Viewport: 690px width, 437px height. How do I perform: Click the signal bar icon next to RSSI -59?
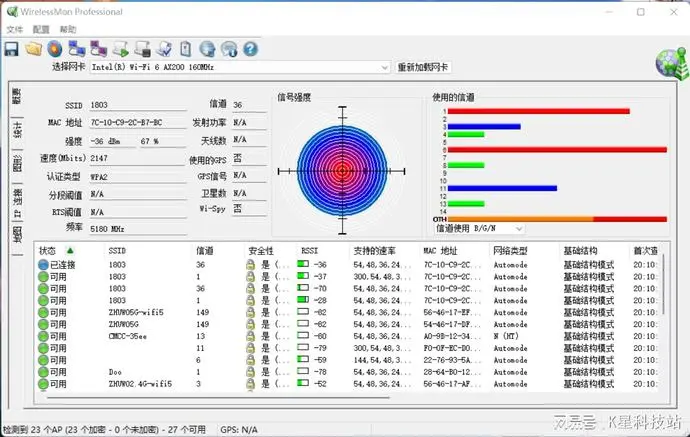coord(303,359)
